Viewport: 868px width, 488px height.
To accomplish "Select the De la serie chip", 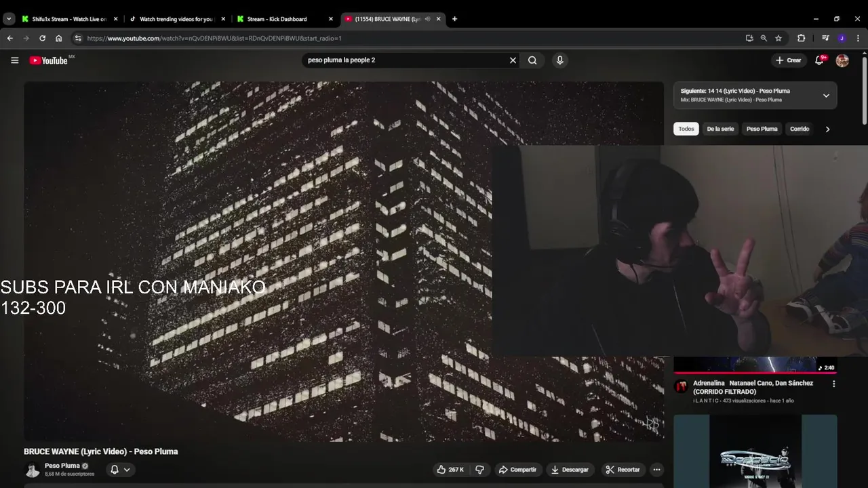I will (x=720, y=129).
